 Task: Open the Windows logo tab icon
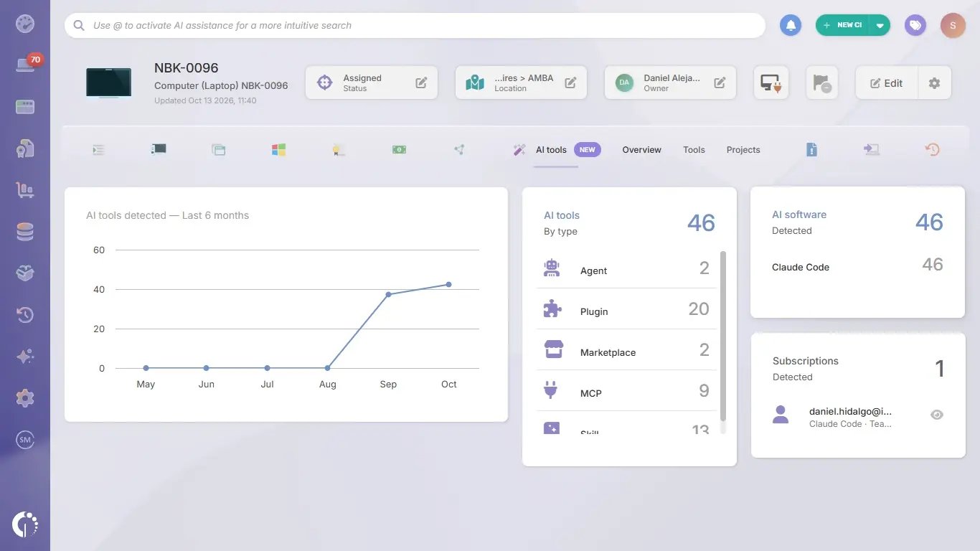[279, 150]
